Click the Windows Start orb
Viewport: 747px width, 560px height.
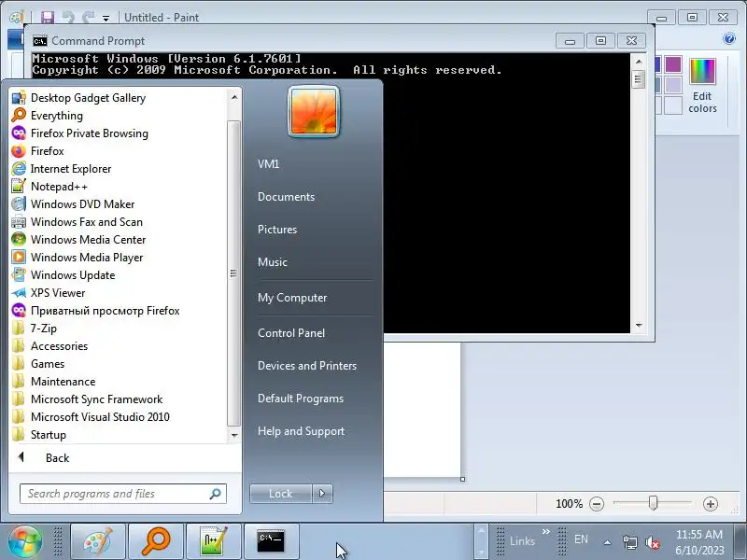[x=25, y=541]
